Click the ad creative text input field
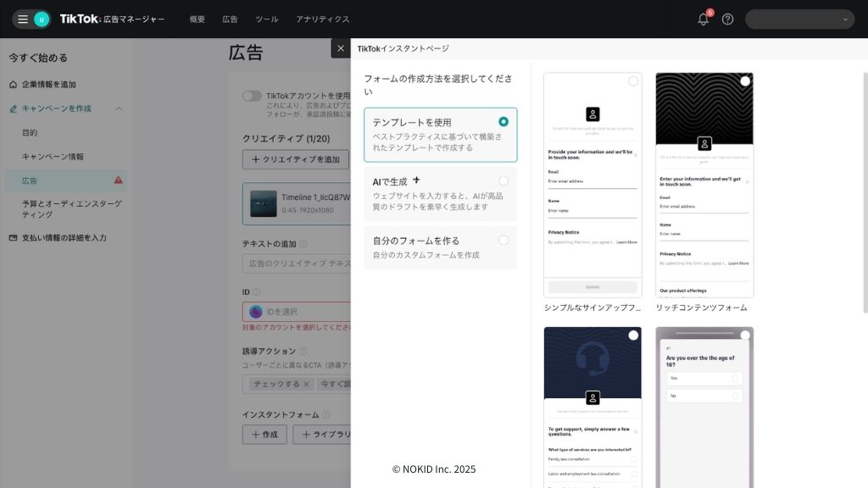The width and height of the screenshot is (868, 488). (297, 264)
